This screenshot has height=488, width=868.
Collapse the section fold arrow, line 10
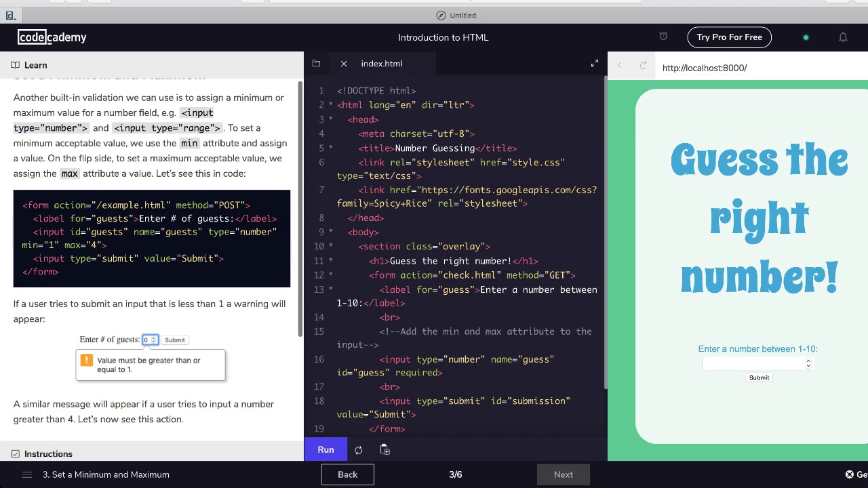(331, 246)
